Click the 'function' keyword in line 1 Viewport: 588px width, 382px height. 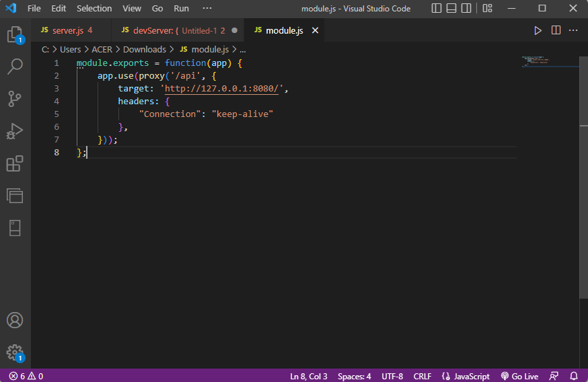(186, 63)
